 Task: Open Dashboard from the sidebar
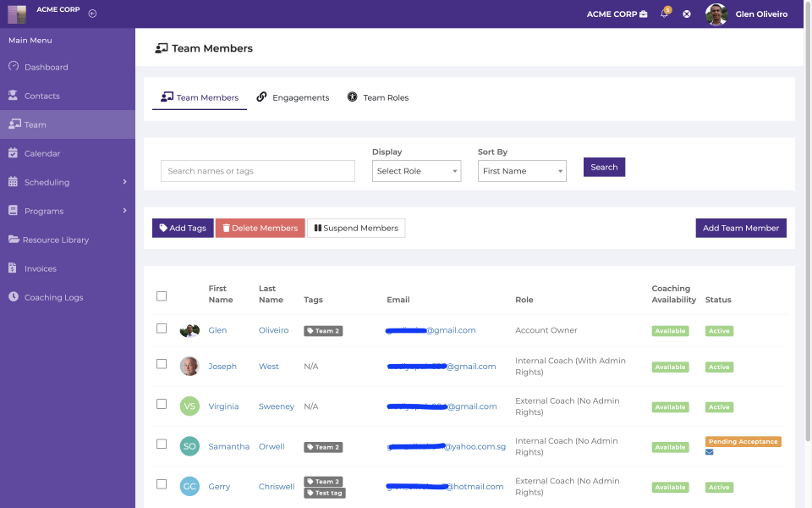(46, 67)
